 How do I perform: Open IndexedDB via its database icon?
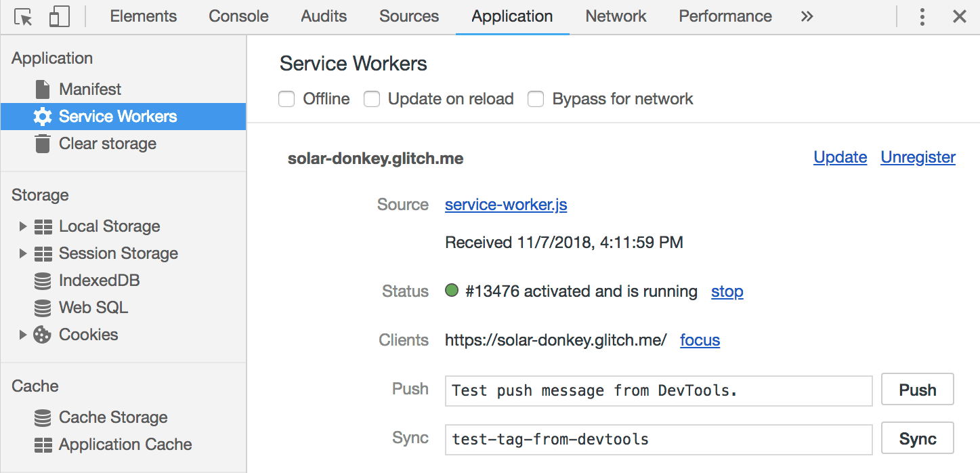tap(43, 280)
